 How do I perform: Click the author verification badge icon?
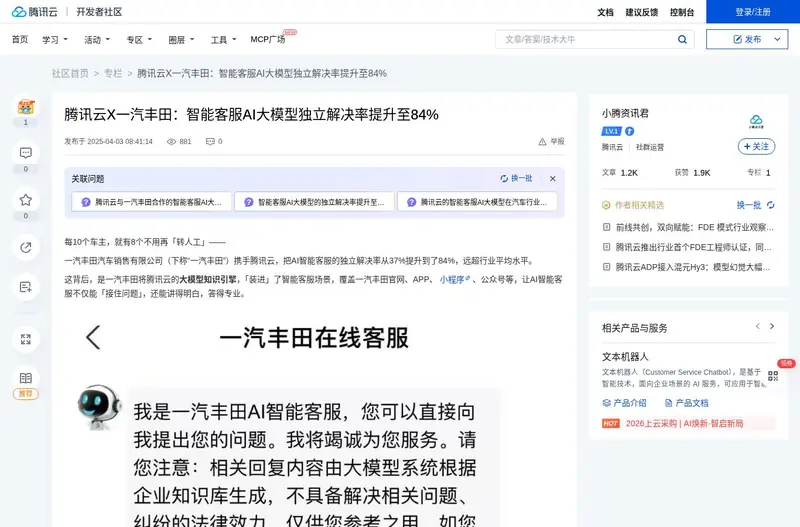pos(630,131)
